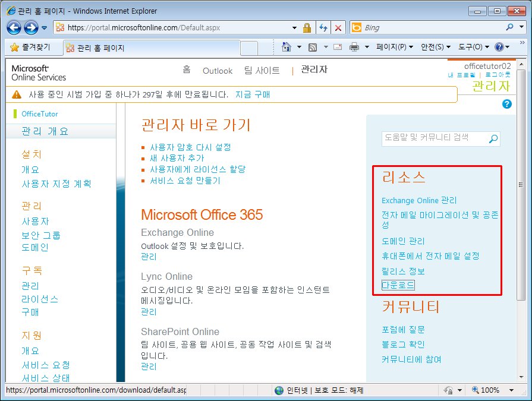Click the help search magnifier icon

(x=493, y=138)
